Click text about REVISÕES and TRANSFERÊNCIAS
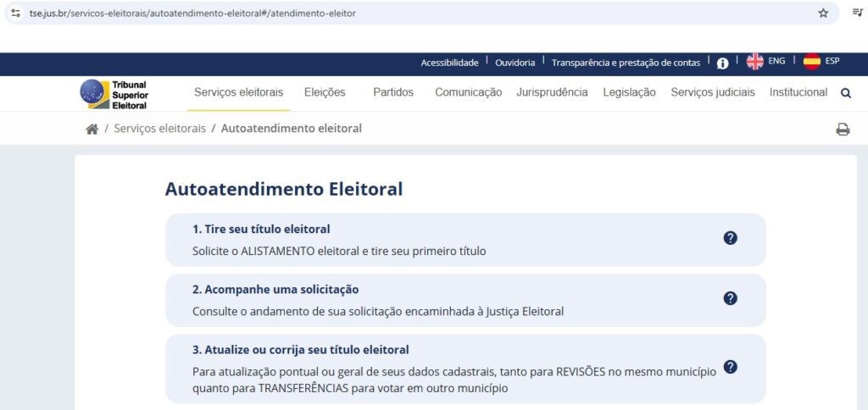868x410 pixels. 454,380
